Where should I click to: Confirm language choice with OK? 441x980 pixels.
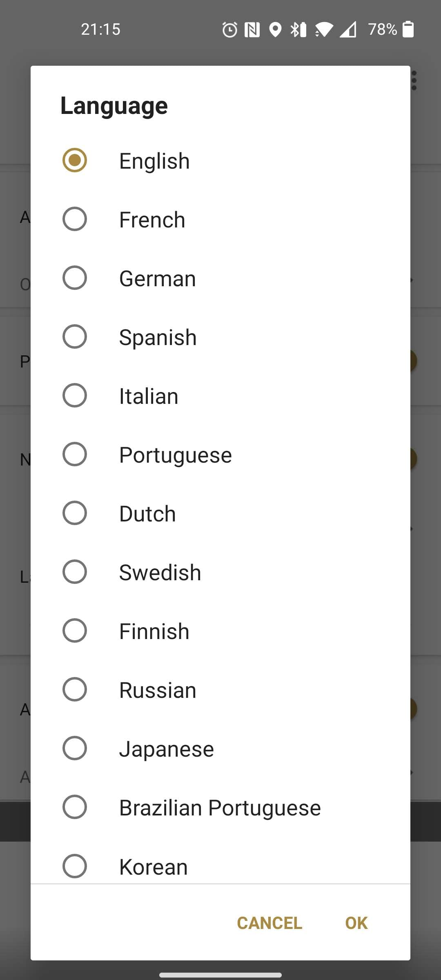click(356, 923)
